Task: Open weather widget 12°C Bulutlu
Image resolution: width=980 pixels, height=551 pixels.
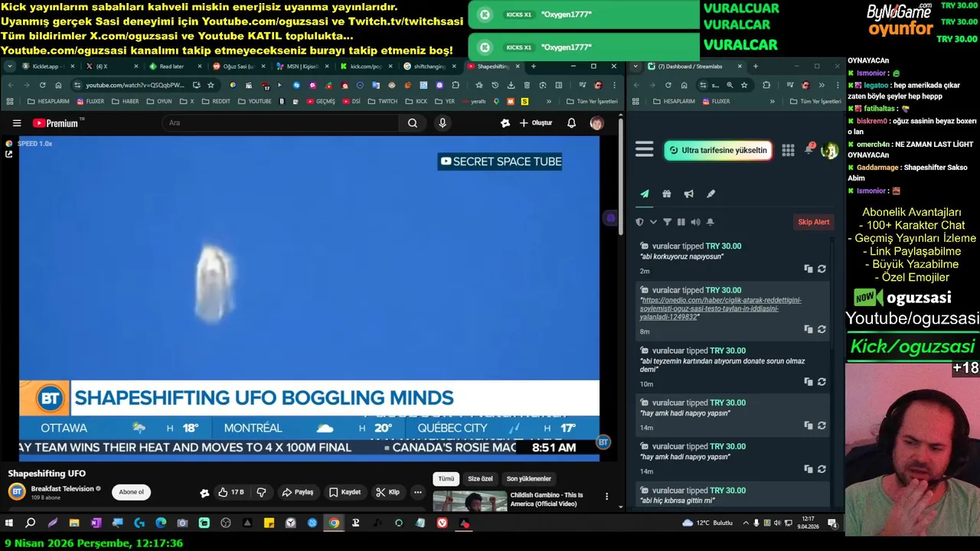Action: (707, 523)
